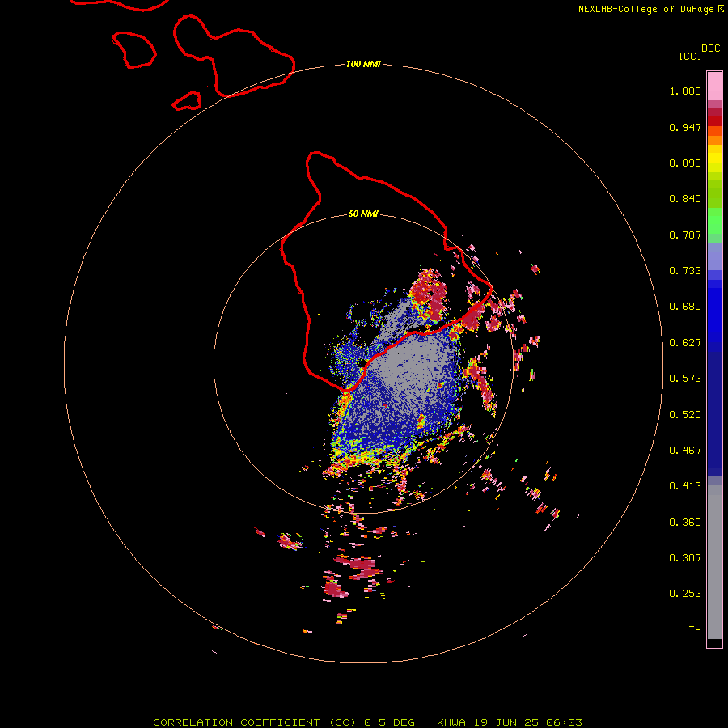Click the 0.787 legend value
The image size is (728, 728).
(x=685, y=235)
